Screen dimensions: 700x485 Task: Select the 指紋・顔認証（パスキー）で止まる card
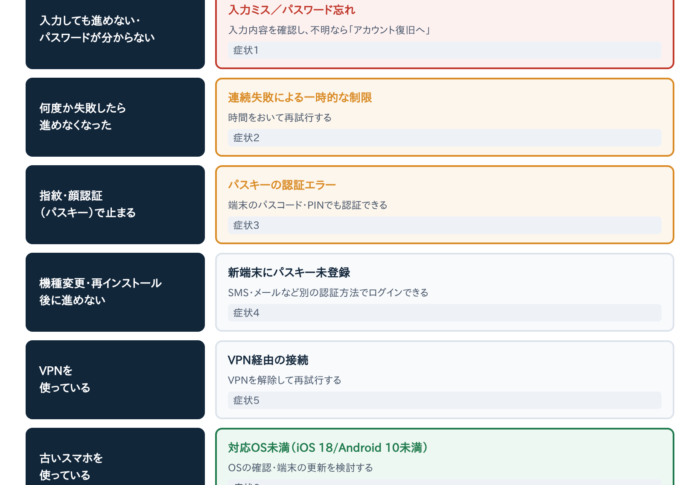click(x=115, y=205)
